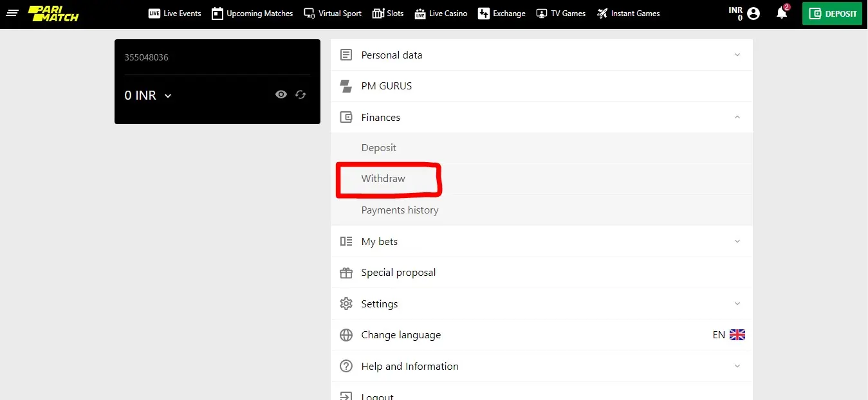
Task: Click the Change language globe icon
Action: tap(346, 335)
